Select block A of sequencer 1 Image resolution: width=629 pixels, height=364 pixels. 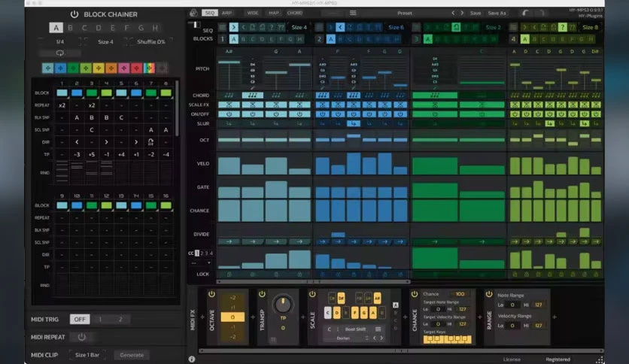[x=233, y=39]
